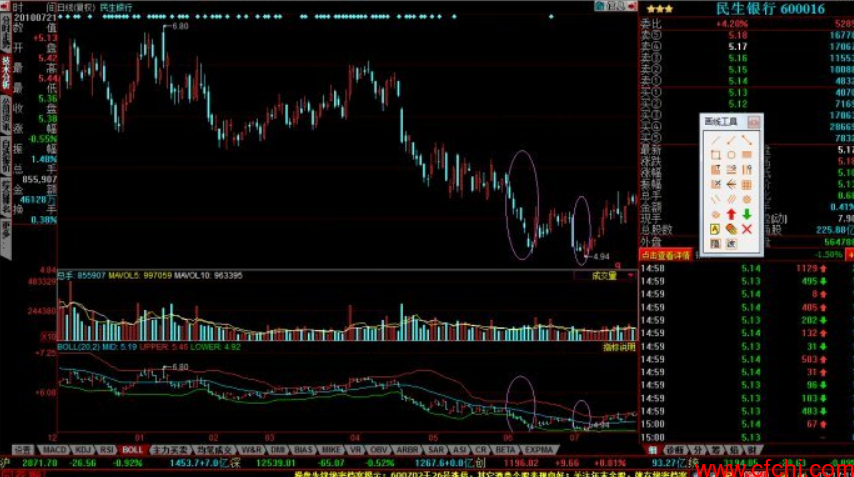Switch to the KDJ indicator tab
The image size is (854, 477).
82,450
